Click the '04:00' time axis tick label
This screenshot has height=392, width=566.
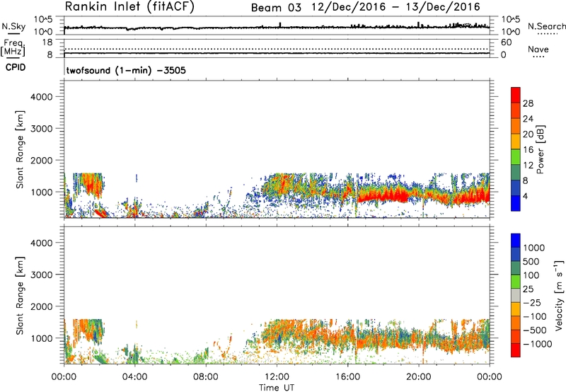coord(134,377)
